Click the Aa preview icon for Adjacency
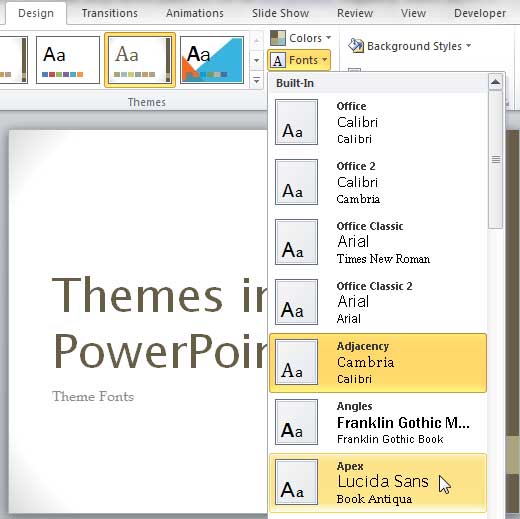The height and width of the screenshot is (519, 520). [296, 362]
